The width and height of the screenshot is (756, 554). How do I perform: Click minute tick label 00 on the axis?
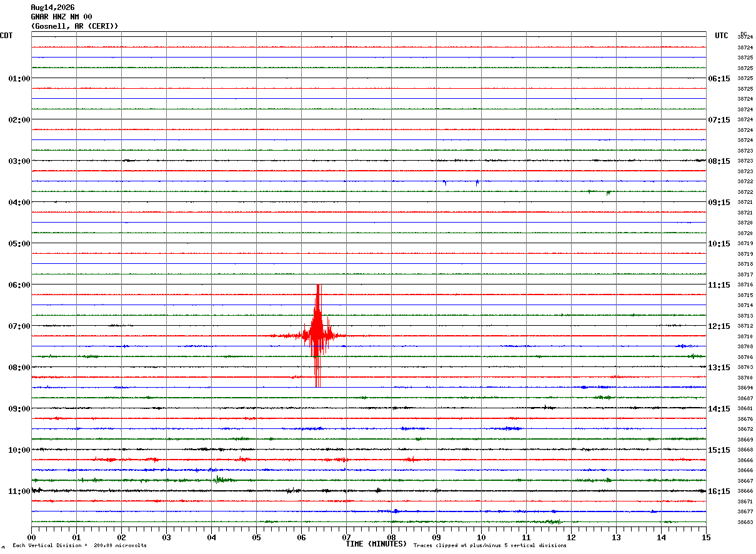tap(31, 537)
